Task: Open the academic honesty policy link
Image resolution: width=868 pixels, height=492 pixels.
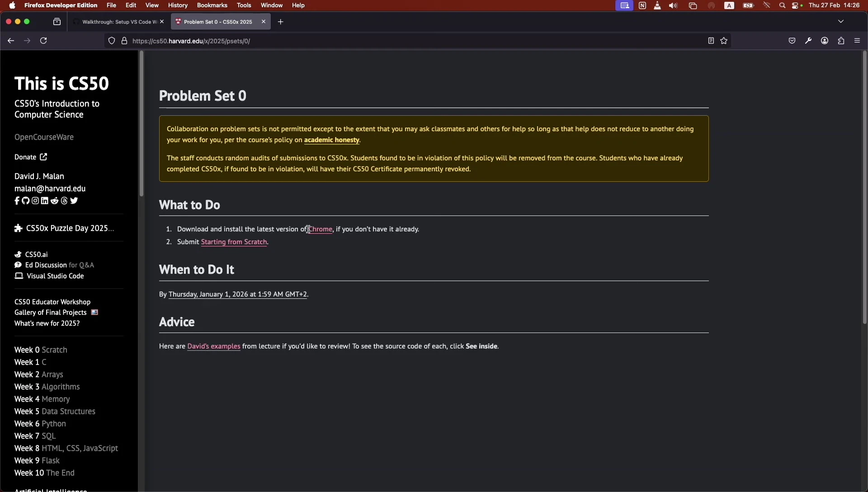Action: pyautogui.click(x=332, y=140)
